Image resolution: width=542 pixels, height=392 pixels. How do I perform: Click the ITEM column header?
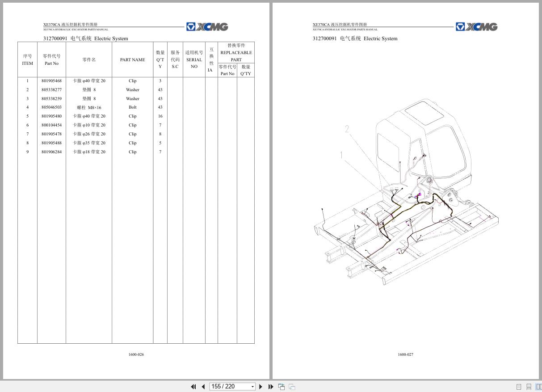point(27,63)
